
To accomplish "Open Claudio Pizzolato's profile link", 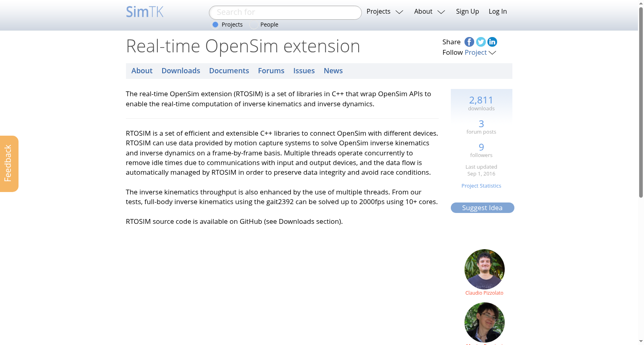I will (484, 293).
